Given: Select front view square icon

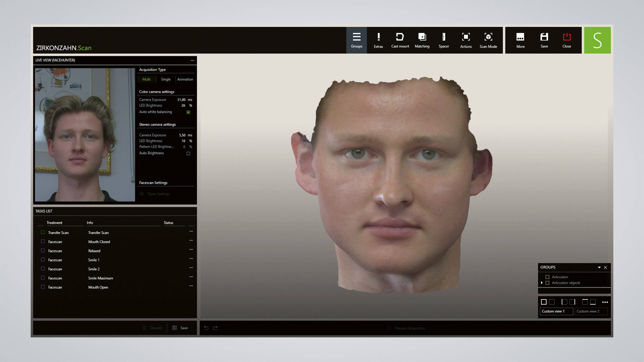Looking at the screenshot, I should (544, 302).
